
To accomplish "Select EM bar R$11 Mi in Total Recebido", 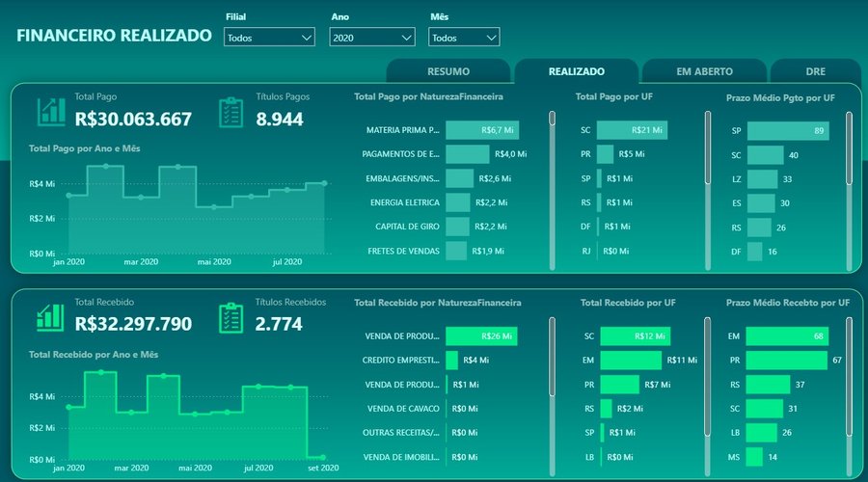I will pos(631,361).
